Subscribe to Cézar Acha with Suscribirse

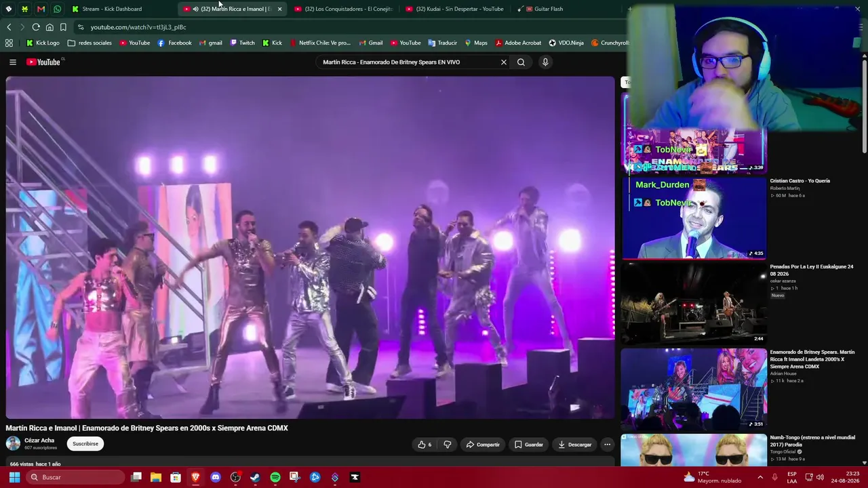tap(85, 444)
